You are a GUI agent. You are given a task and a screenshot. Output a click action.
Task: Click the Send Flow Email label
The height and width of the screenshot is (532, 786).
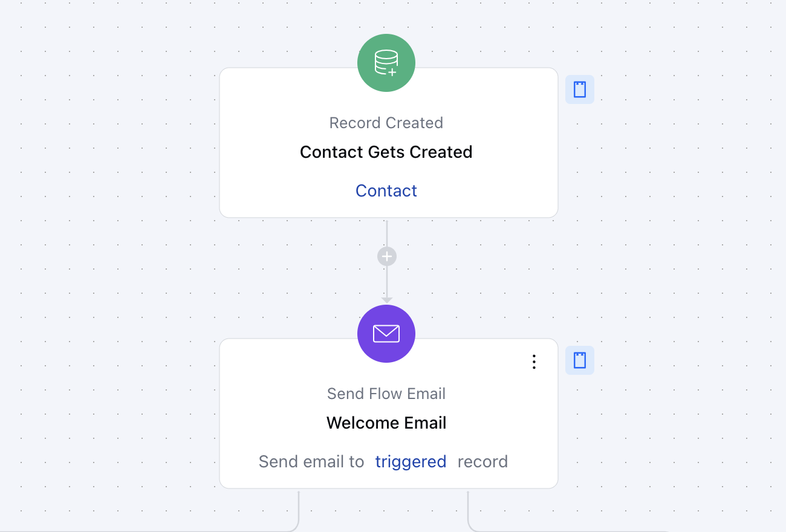(386, 394)
